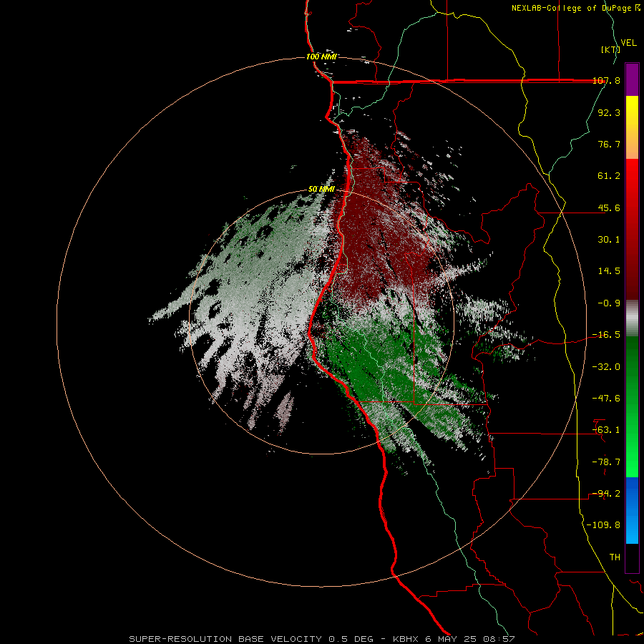Image resolution: width=644 pixels, height=644 pixels.
Task: Click the -109.8 velocity scale value
Action: (x=603, y=525)
